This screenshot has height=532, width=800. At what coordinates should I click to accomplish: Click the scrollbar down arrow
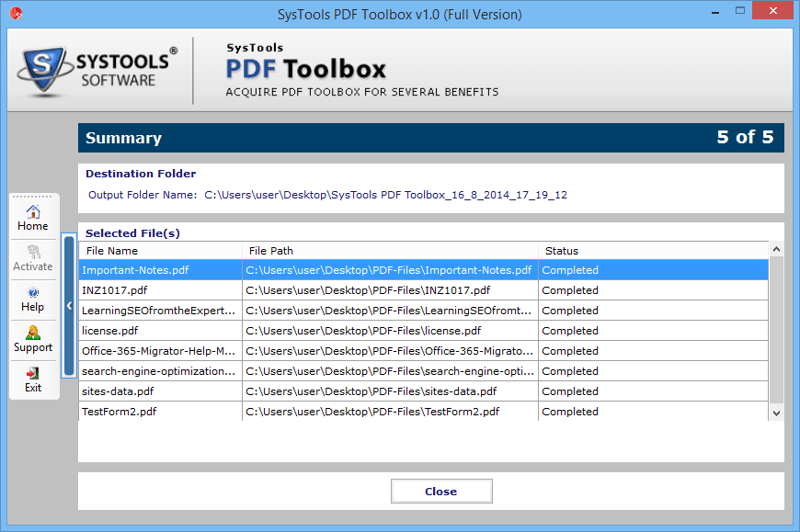click(x=776, y=413)
